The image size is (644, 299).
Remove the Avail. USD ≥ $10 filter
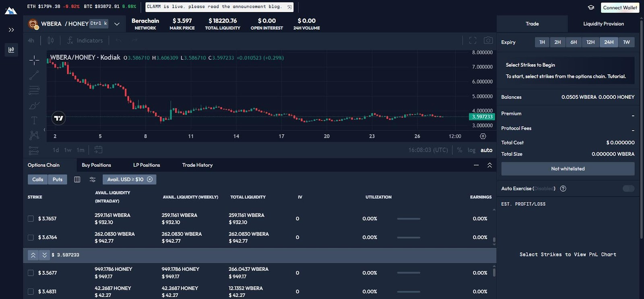(x=150, y=179)
